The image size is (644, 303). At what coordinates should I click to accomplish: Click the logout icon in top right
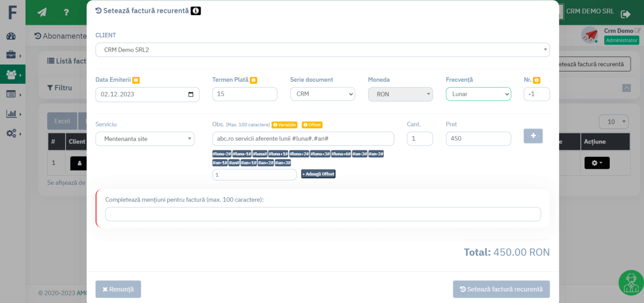point(626,14)
